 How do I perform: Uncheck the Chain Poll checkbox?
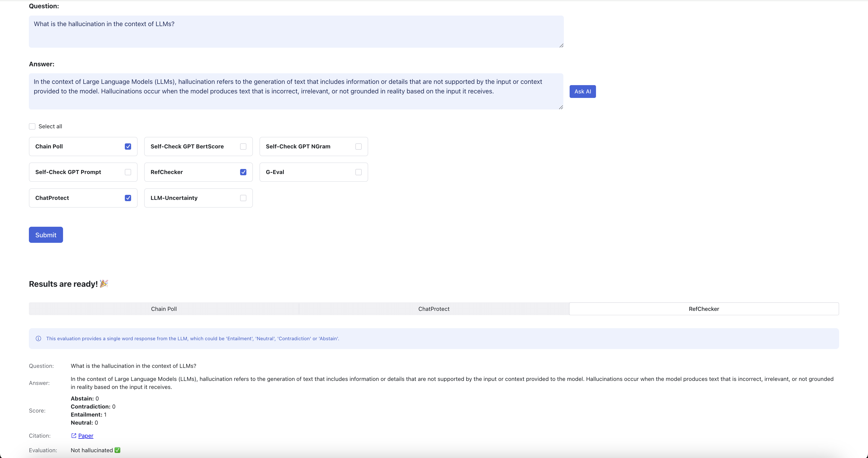(x=128, y=146)
